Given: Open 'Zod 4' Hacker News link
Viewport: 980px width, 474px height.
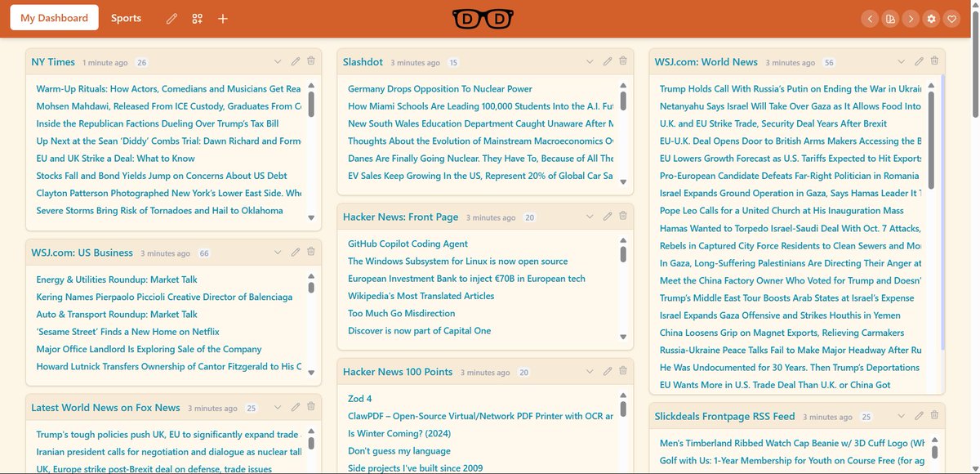Looking at the screenshot, I should [360, 399].
